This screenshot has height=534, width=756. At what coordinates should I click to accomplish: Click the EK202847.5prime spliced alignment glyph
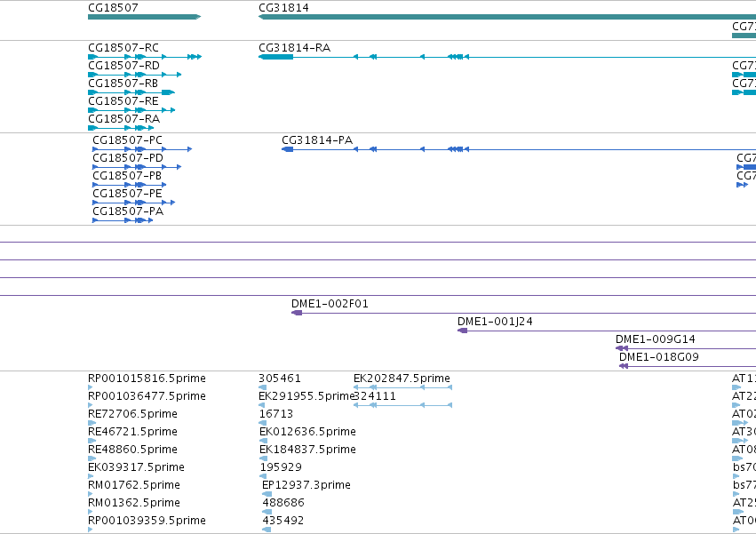point(402,387)
